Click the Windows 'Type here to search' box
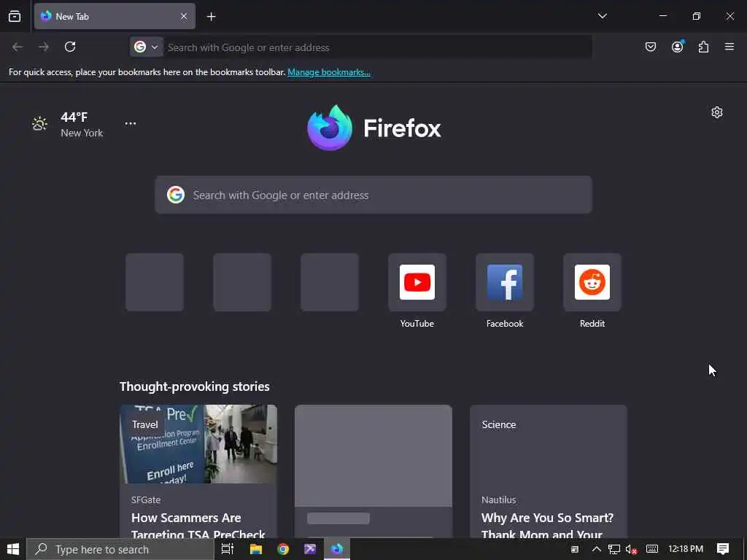The width and height of the screenshot is (747, 560). 120,549
